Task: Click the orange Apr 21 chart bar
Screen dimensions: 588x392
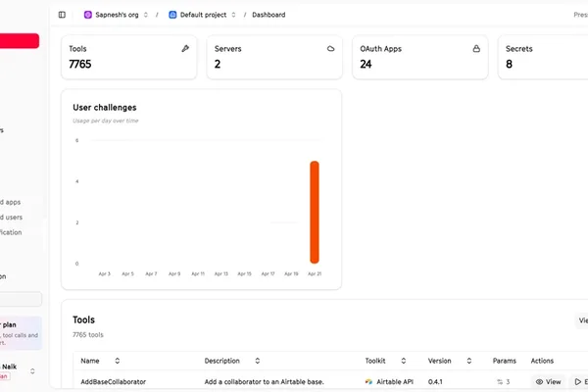Action: tap(315, 212)
